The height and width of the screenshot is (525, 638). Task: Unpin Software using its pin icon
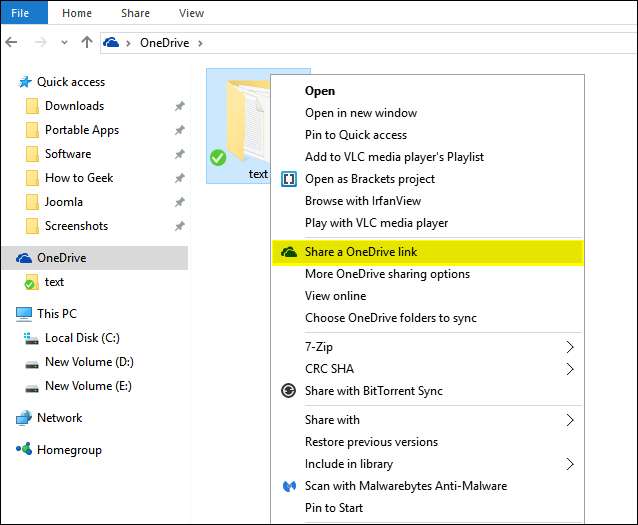pos(179,154)
